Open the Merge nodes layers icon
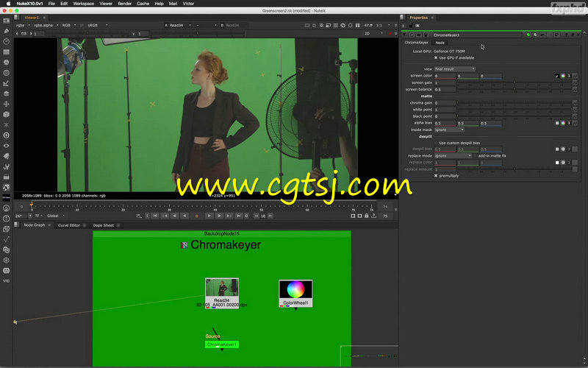The image size is (588, 368). tap(6, 93)
